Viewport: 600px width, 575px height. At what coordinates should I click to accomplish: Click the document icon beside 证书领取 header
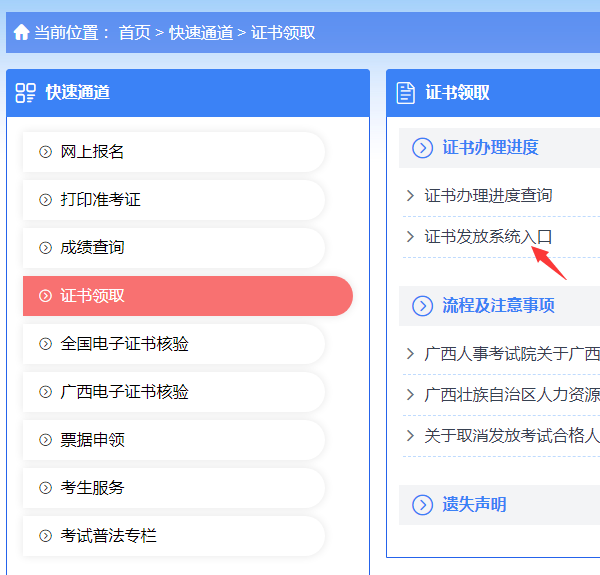point(406,93)
